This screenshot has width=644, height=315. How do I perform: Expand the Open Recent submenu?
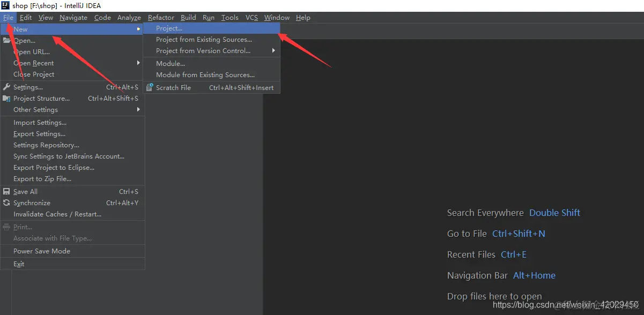(72, 63)
